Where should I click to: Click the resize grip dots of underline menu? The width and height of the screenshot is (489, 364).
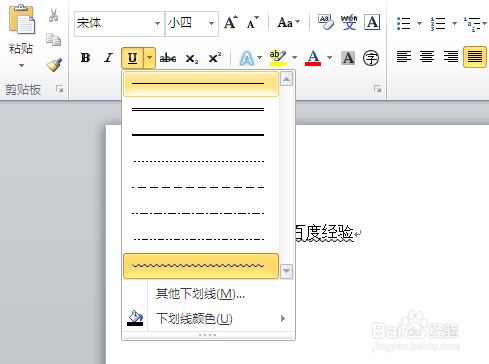[208, 335]
